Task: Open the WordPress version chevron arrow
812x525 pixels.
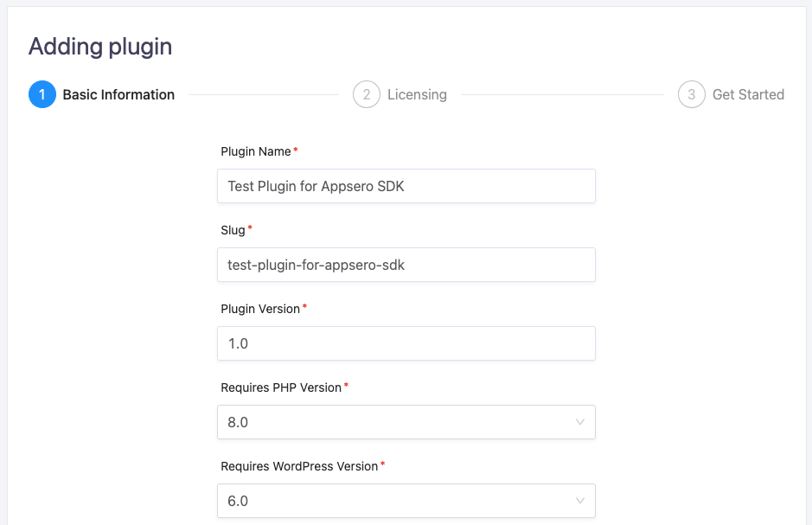Action: [580, 501]
